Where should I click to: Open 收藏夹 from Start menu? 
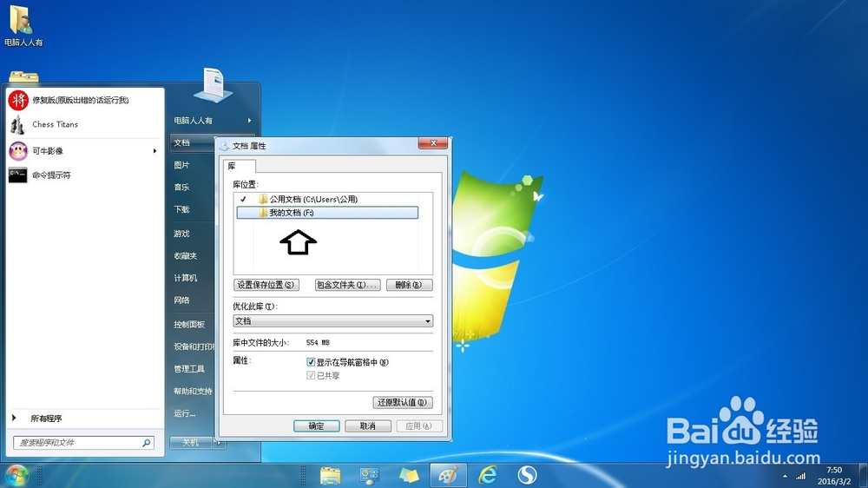tap(186, 256)
